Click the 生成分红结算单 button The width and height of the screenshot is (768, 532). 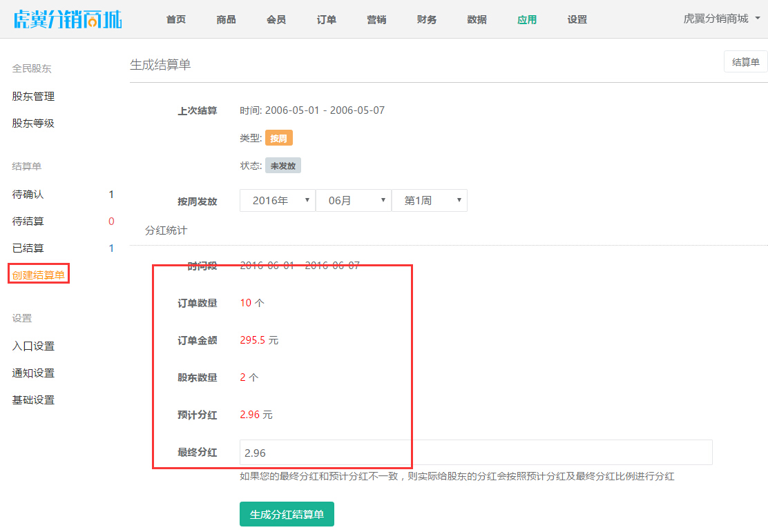287,514
